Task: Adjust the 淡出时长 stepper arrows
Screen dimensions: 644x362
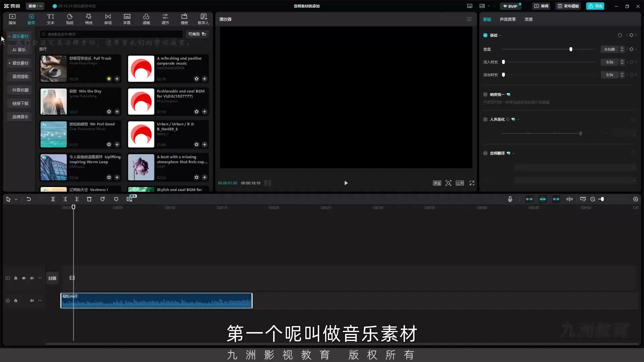Action: (x=622, y=75)
